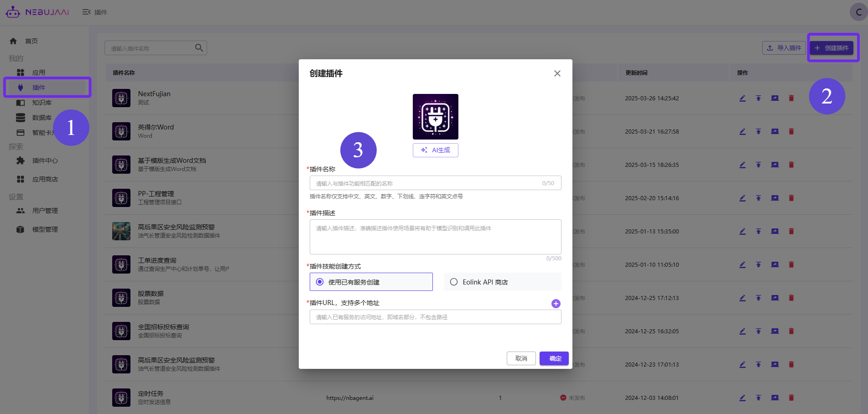Click the 确定 confirm button

click(x=554, y=358)
